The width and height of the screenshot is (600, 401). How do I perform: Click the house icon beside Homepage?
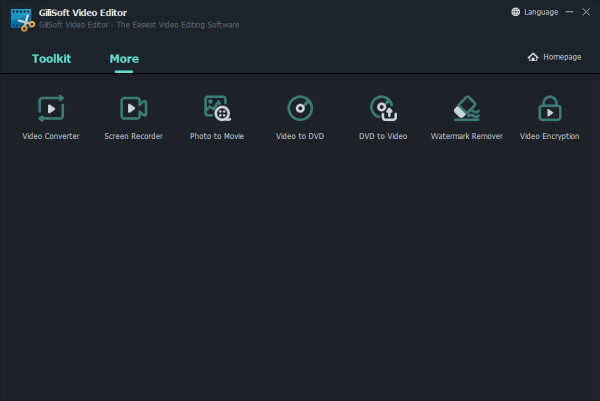[x=533, y=57]
